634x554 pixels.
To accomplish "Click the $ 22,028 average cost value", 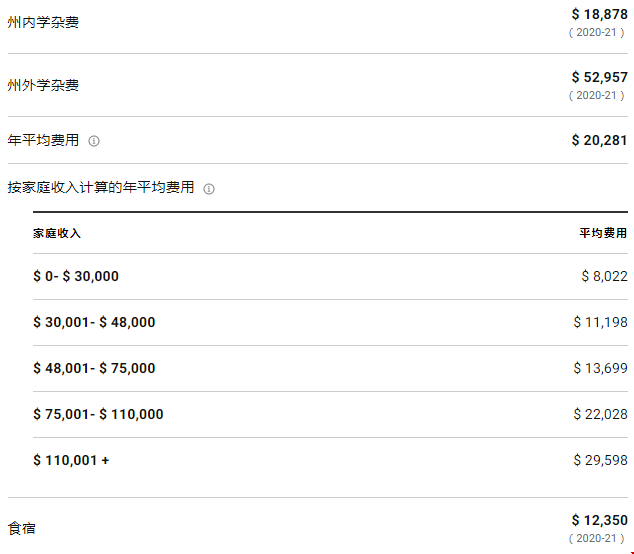I will coord(600,414).
